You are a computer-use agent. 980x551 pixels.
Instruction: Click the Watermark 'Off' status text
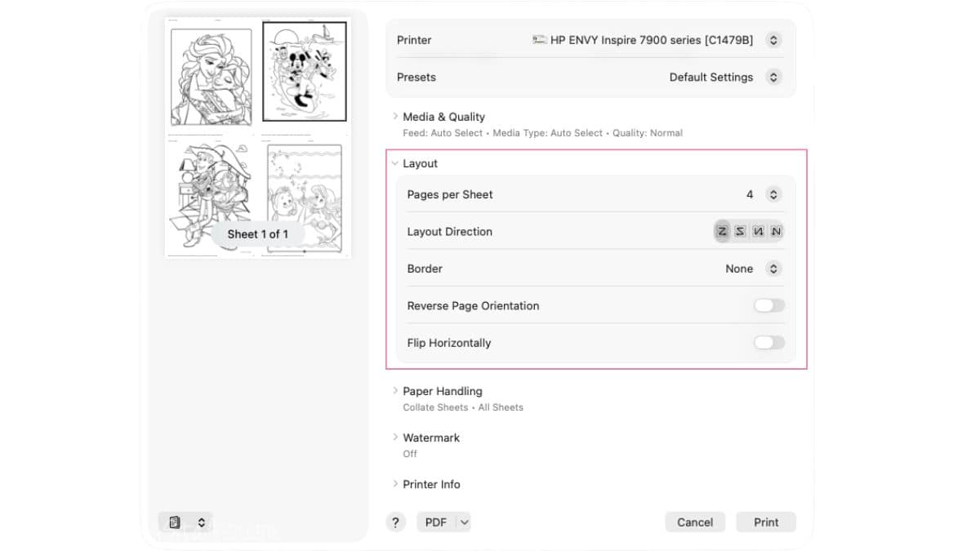[410, 454]
